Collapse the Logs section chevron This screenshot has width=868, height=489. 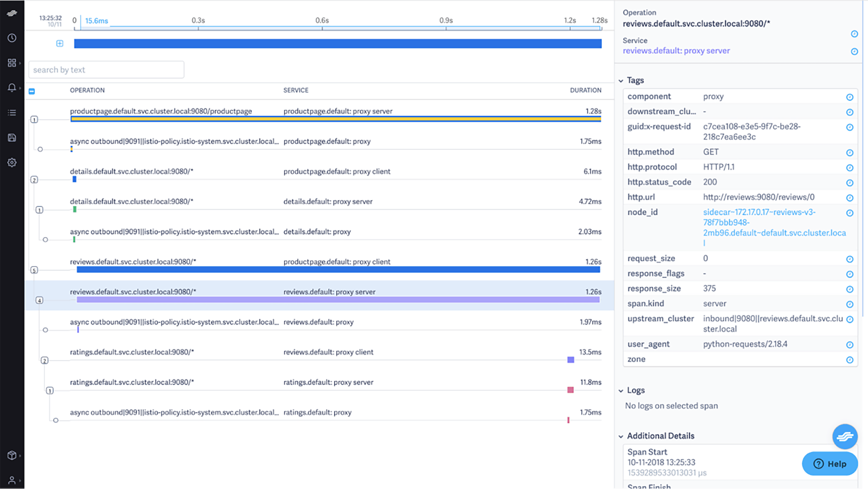[x=621, y=391]
